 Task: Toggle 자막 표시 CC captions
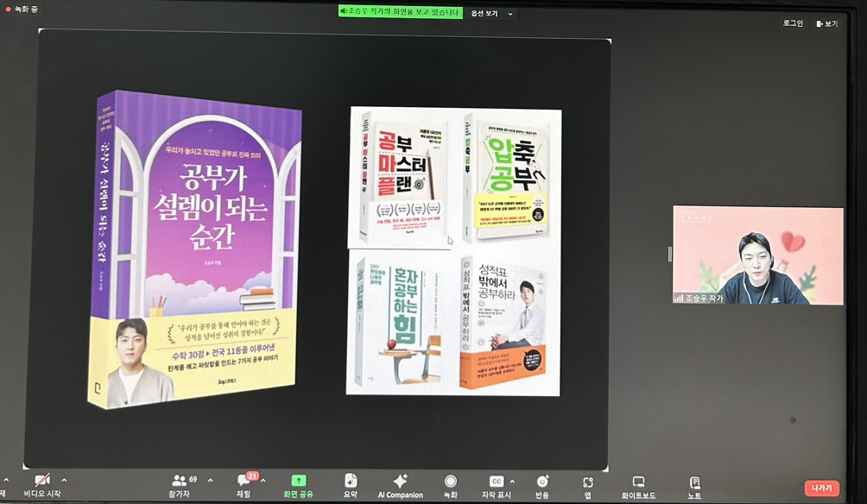[x=497, y=487]
